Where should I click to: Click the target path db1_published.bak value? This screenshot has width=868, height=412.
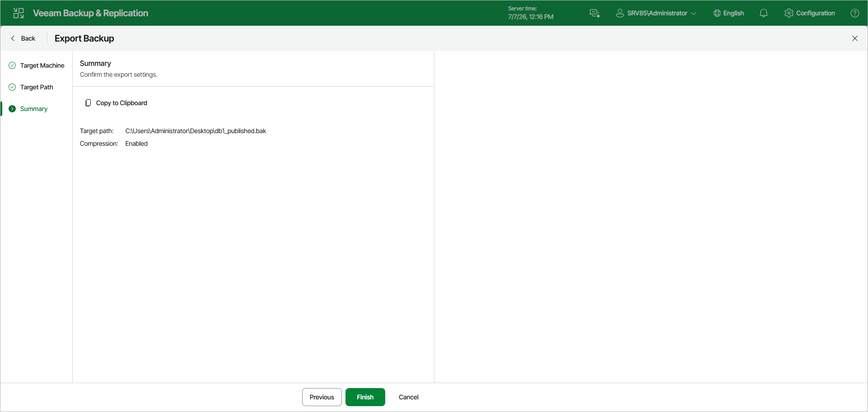196,131
